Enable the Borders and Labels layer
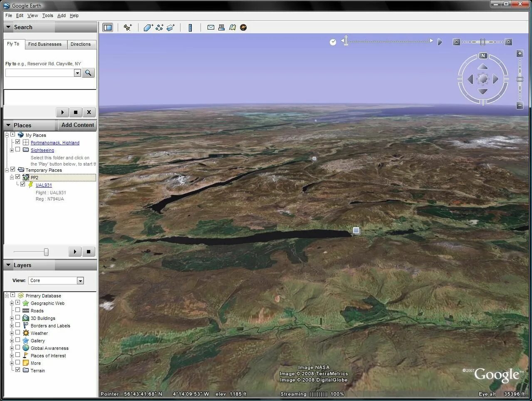This screenshot has height=401, width=532. [x=18, y=325]
